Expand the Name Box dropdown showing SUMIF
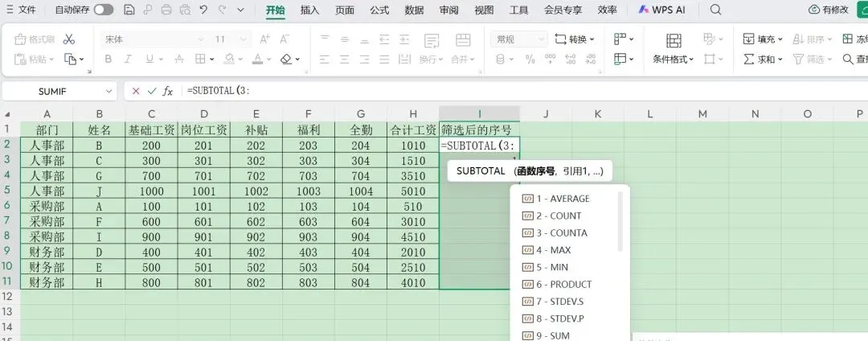868x341 pixels. click(x=108, y=92)
